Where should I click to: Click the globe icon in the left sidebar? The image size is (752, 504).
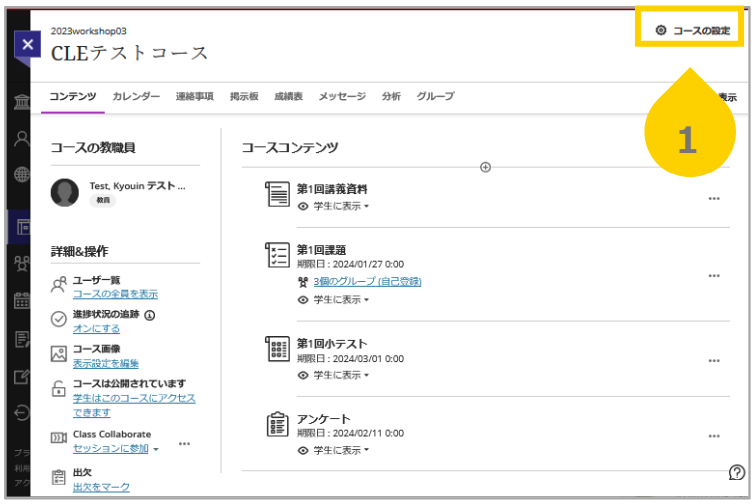point(22,174)
